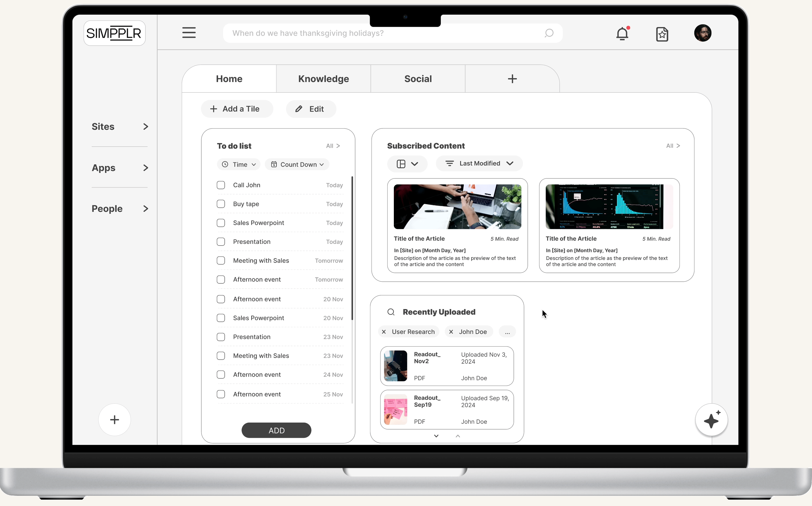Click the Add a Tile button
Screen dimensions: 812x506
pyautogui.click(x=237, y=109)
